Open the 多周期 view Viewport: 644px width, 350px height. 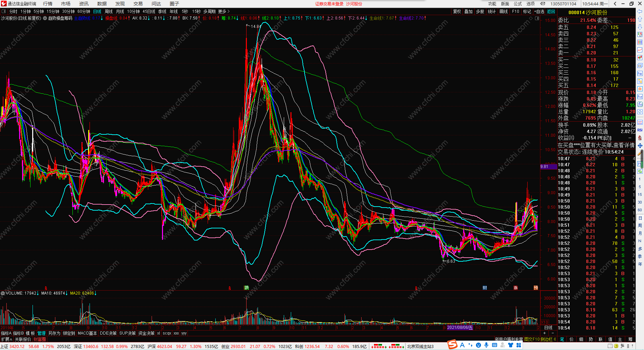pos(209,11)
